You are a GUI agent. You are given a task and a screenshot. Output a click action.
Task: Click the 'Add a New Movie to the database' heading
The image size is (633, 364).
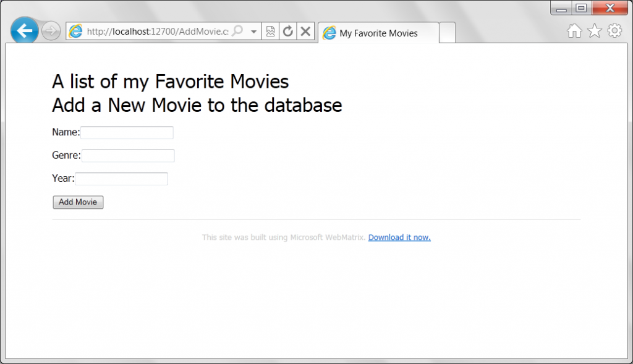coord(197,105)
